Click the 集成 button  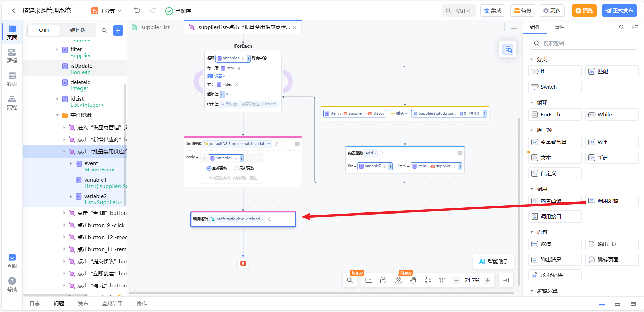tap(493, 11)
